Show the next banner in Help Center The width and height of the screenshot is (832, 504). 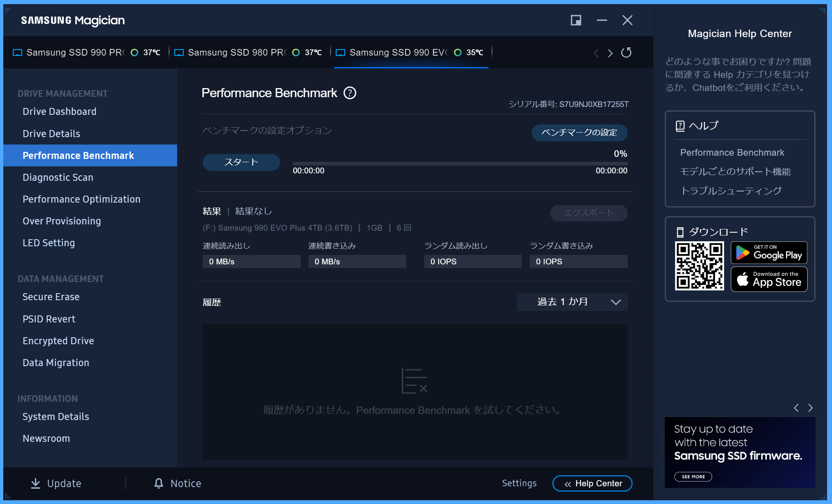coord(810,408)
